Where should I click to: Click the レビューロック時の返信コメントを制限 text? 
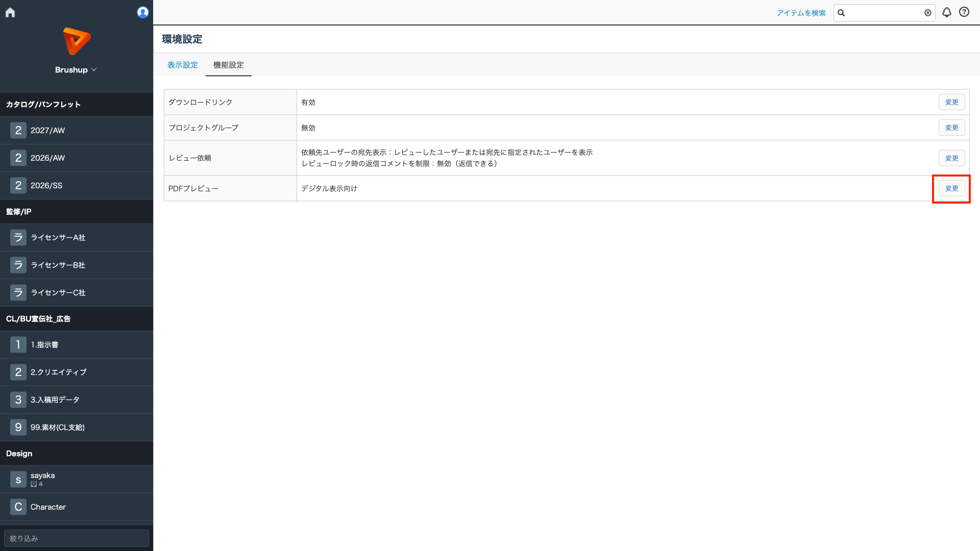[399, 164]
